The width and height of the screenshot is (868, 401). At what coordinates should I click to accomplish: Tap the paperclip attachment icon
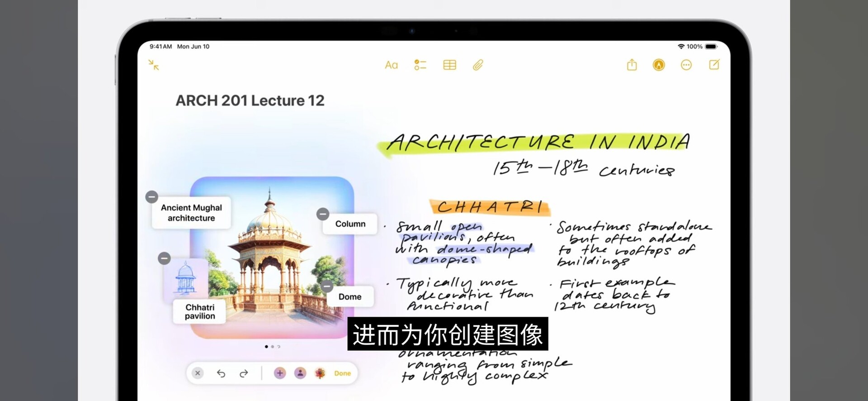point(478,65)
